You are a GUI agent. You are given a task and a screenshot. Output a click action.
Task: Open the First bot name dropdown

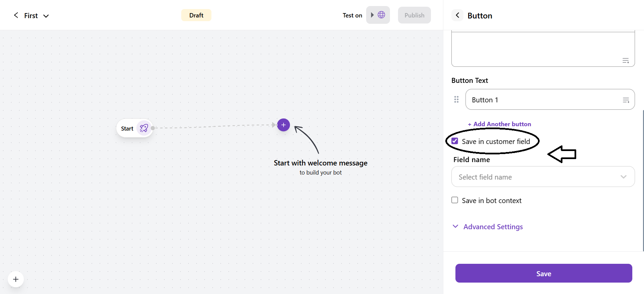[46, 16]
